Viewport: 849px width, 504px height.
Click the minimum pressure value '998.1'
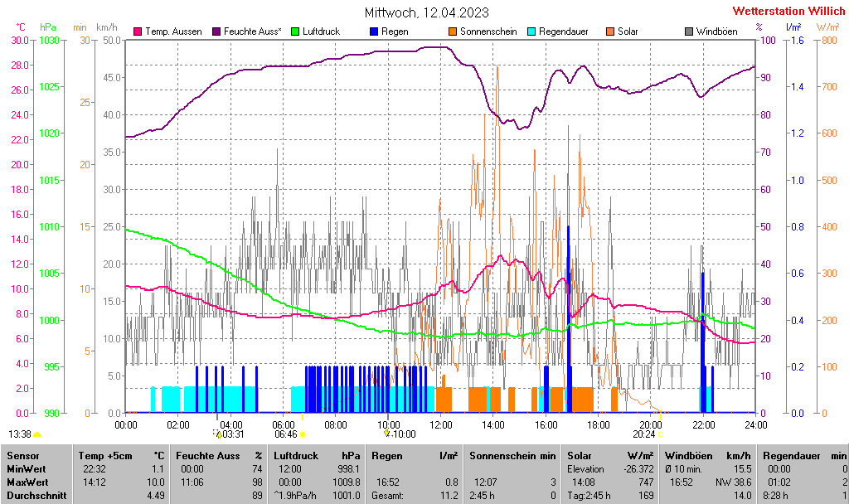[349, 469]
